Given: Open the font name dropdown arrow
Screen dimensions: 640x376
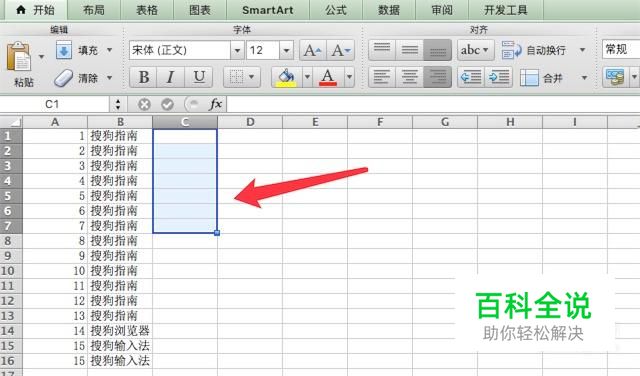Looking at the screenshot, I should coord(237,50).
